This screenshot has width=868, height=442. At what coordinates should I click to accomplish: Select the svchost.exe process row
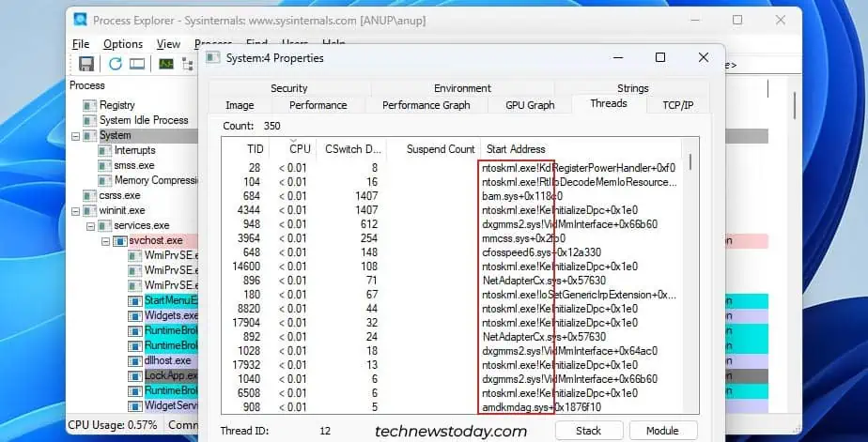156,241
